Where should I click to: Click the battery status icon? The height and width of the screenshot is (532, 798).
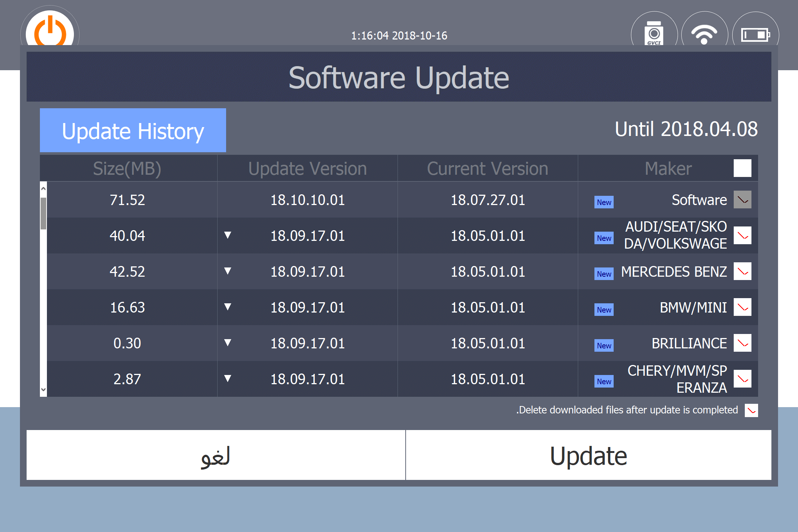pos(756,35)
